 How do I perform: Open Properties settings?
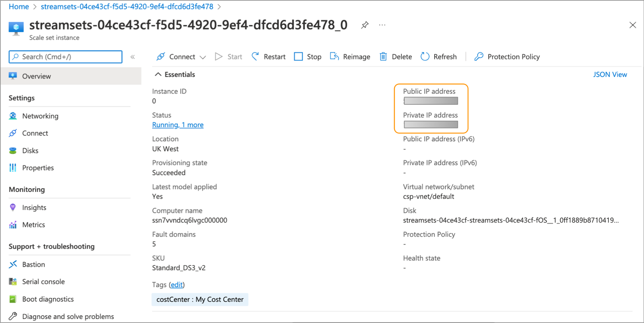38,168
